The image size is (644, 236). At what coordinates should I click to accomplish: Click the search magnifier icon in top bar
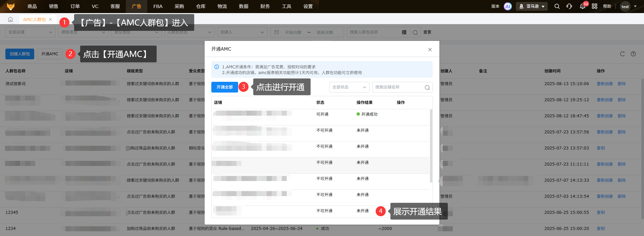[557, 6]
